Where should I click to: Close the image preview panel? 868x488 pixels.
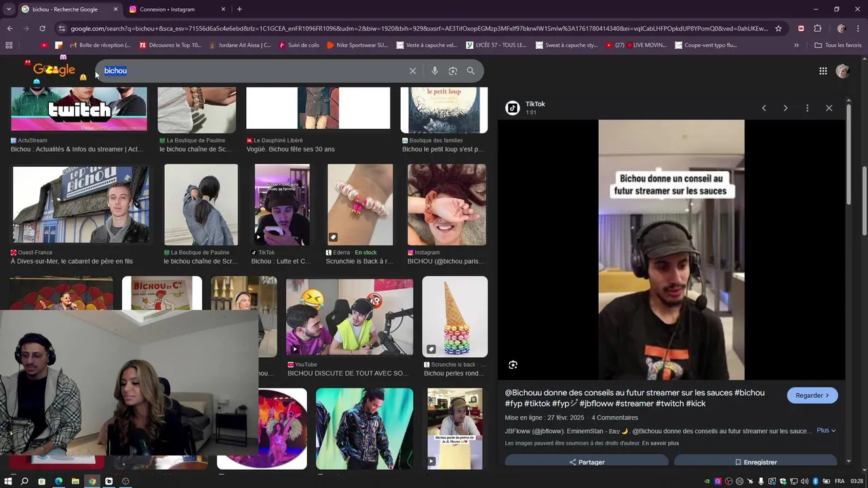829,108
